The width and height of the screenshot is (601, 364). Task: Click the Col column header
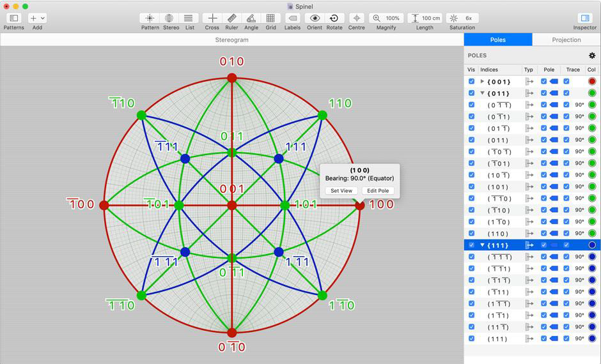591,70
